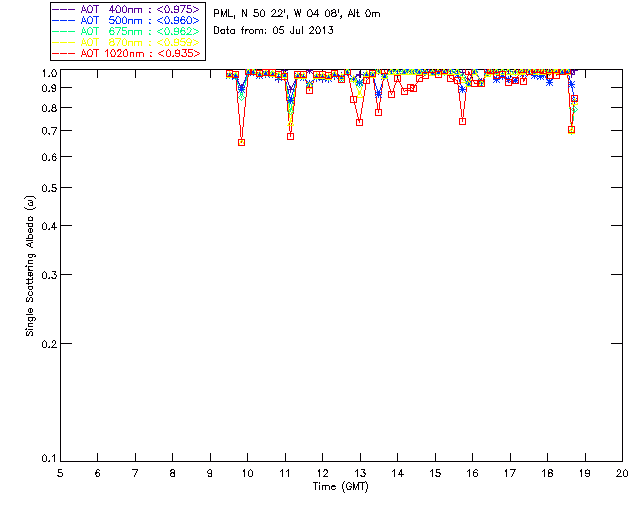Click the red square minimum at 13 GMT

point(359,122)
